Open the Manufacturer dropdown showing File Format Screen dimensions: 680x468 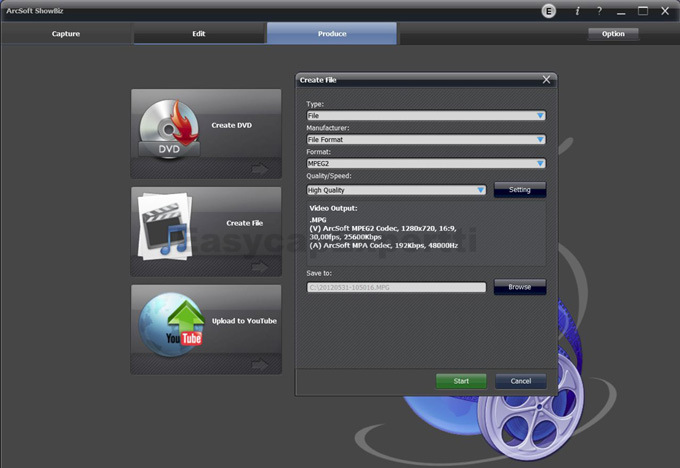pyautogui.click(x=426, y=139)
